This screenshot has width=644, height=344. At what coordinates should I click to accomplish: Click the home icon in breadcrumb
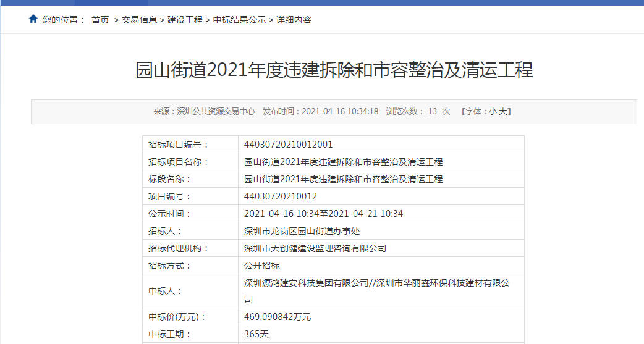[33, 19]
